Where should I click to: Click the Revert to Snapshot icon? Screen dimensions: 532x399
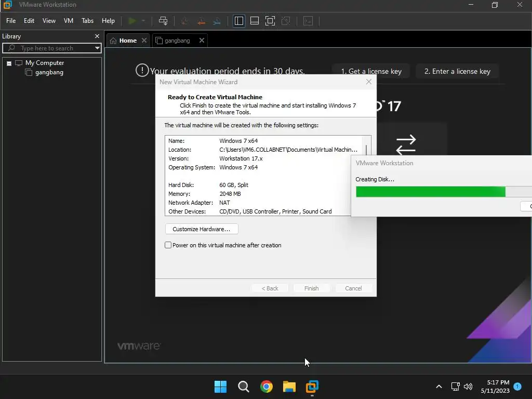(201, 21)
